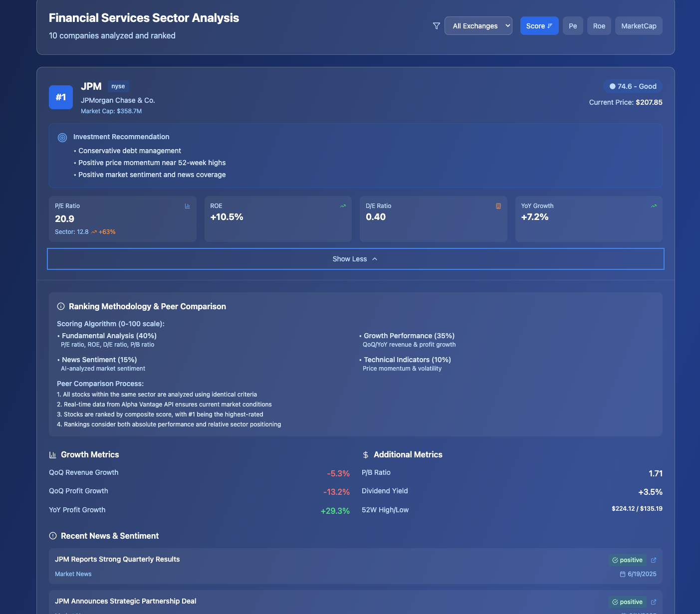The width and height of the screenshot is (700, 614).
Task: Sort companies by MarketCap
Action: [x=639, y=26]
